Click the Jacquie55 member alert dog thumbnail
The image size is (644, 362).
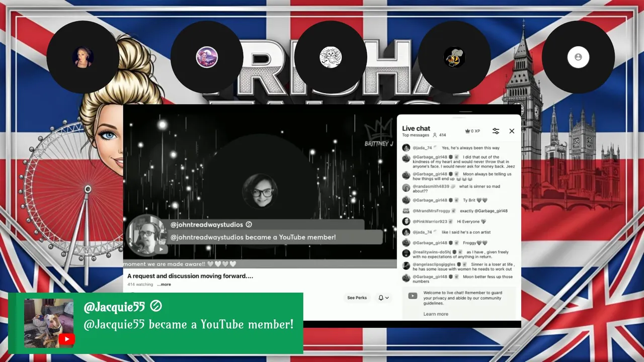coord(49,323)
